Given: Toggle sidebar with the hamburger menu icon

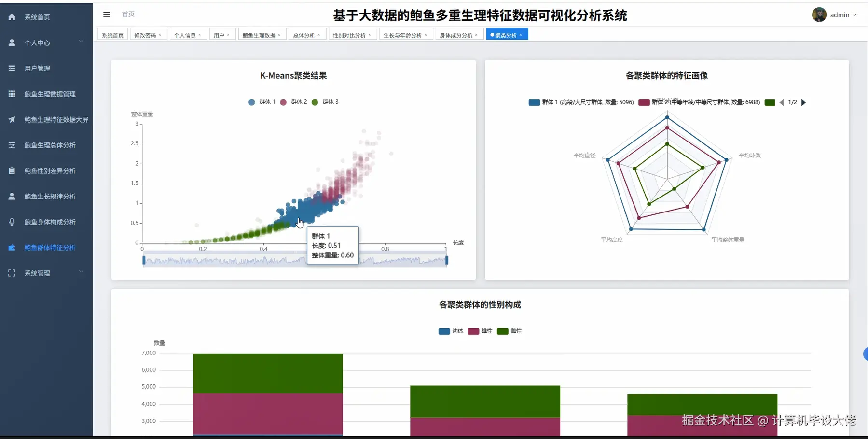Looking at the screenshot, I should click(x=107, y=14).
